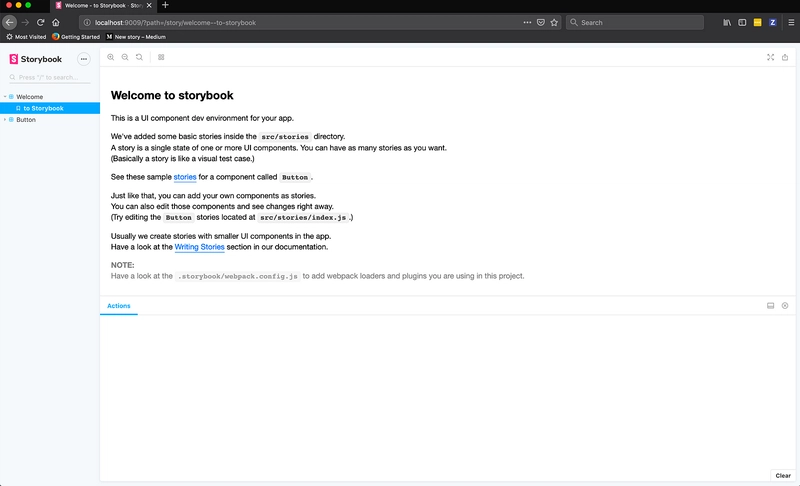Open the New story – Medium bookmark

click(x=136, y=37)
